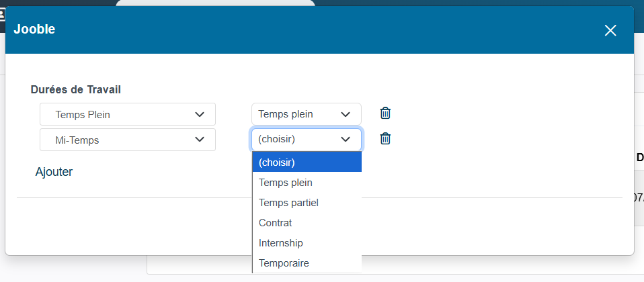The width and height of the screenshot is (644, 282).
Task: Click the arrow of right Temps plein select
Action: [346, 114]
